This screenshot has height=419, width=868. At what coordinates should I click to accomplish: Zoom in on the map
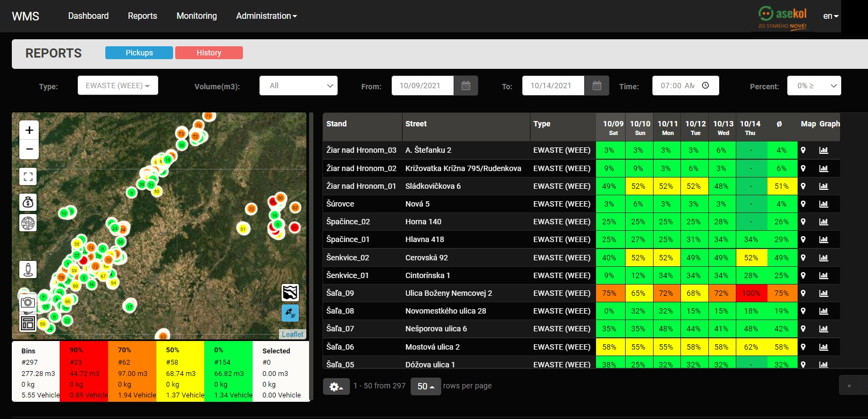[29, 130]
